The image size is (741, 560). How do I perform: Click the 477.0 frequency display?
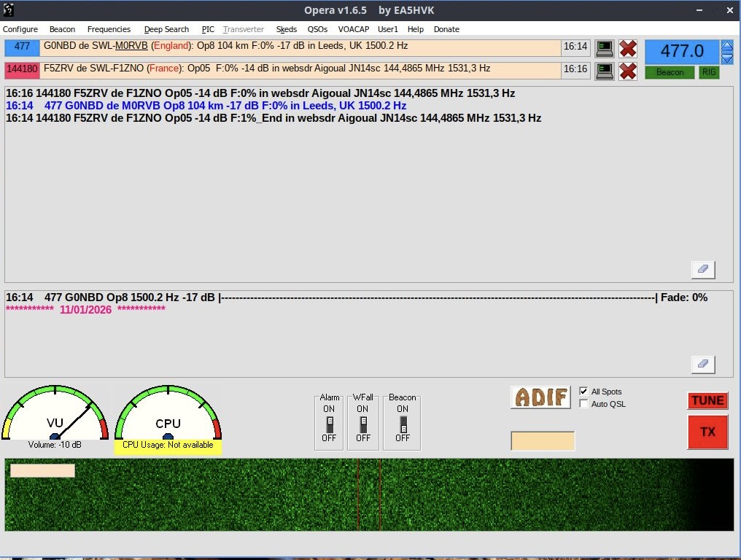pyautogui.click(x=682, y=51)
